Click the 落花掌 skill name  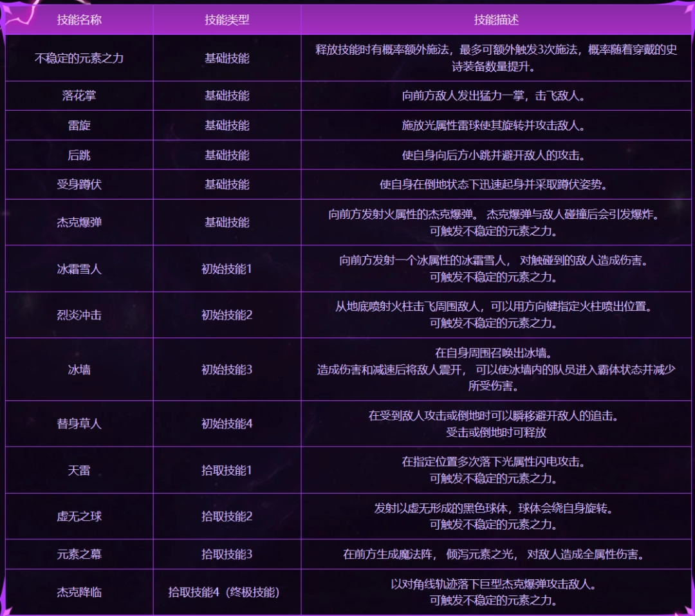[79, 96]
